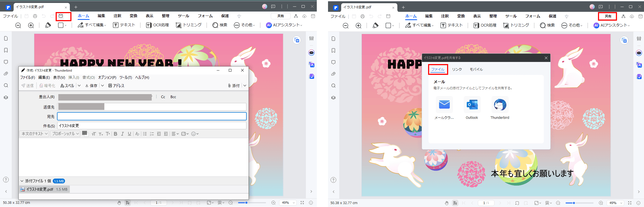The height and width of the screenshot is (207, 644).
Task: Click 共有 button in left window
Action: (x=281, y=16)
